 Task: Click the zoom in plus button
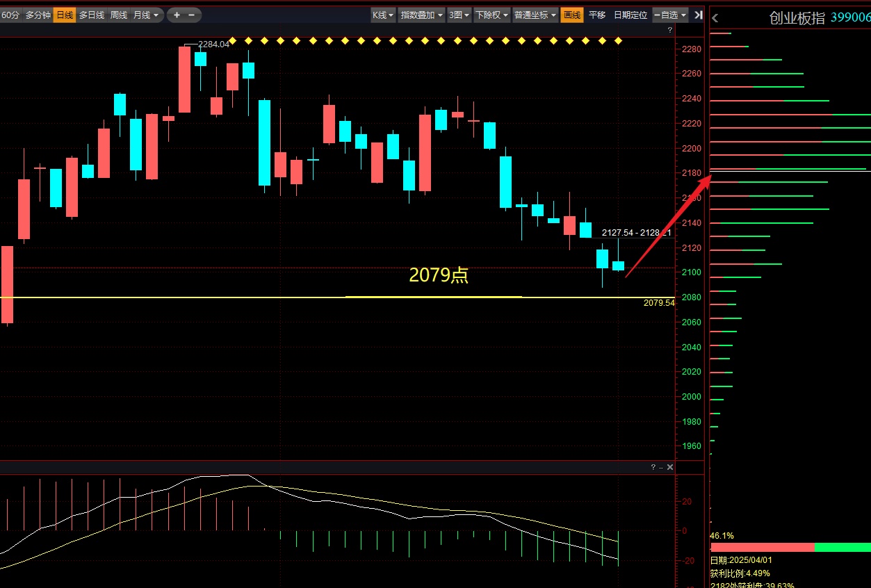[x=177, y=15]
